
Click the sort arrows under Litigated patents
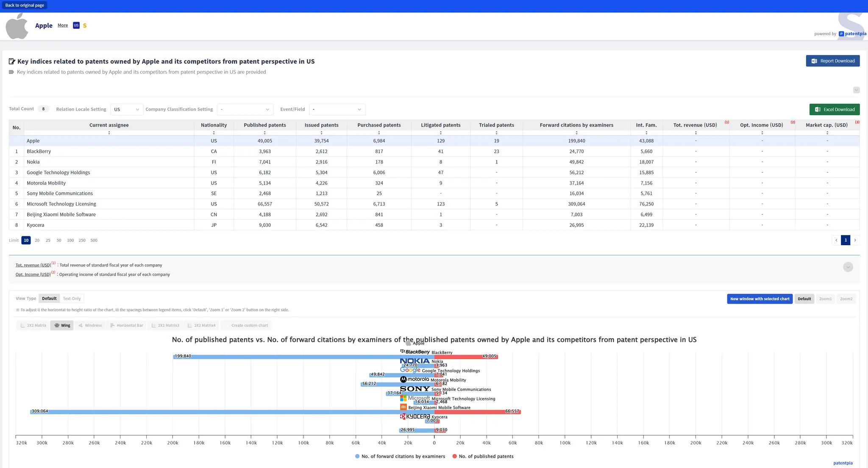[440, 133]
